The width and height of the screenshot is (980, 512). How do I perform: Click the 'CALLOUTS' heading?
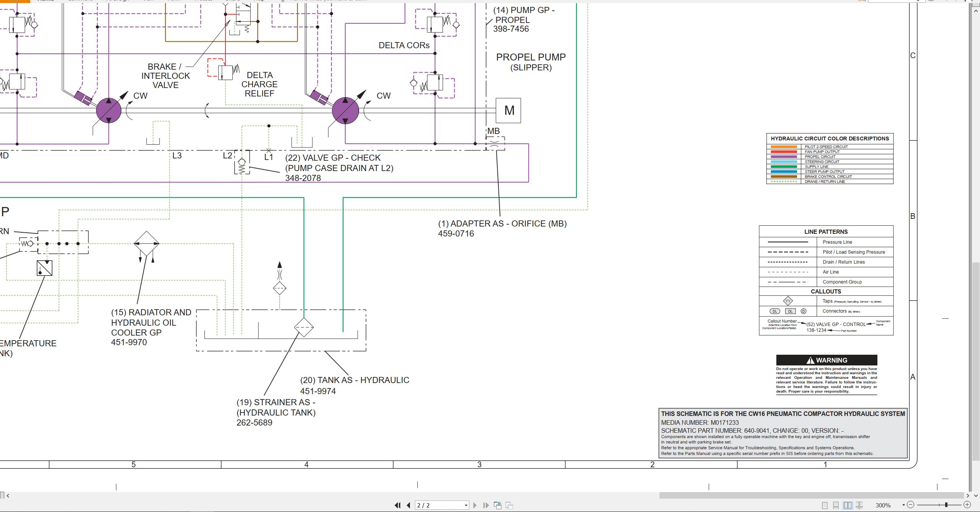[826, 292]
